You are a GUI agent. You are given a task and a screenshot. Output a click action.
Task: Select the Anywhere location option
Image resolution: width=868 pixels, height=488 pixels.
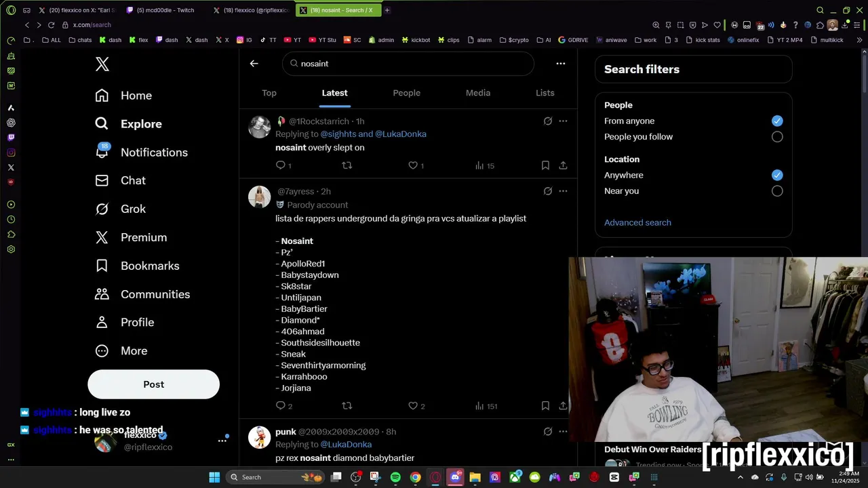pos(777,175)
